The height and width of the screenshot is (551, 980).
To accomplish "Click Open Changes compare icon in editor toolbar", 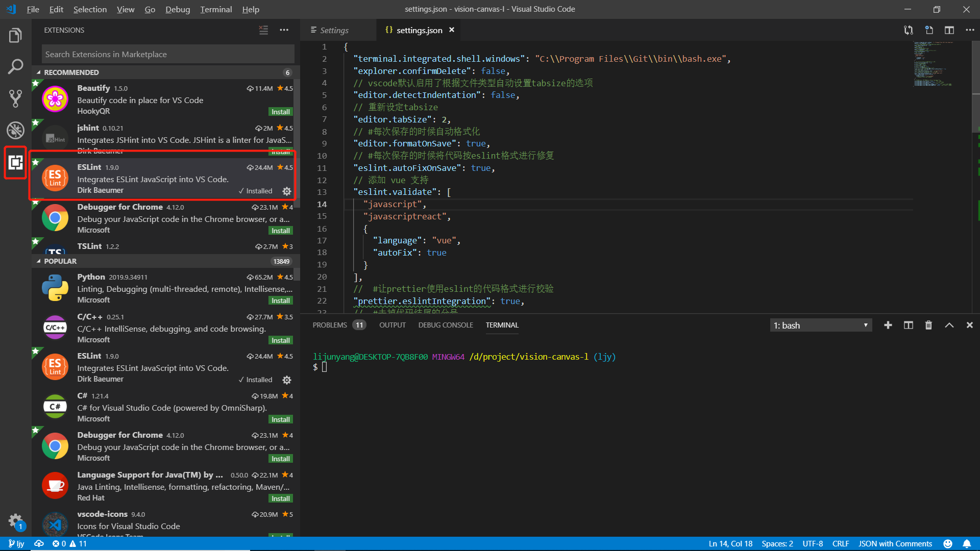I will click(x=908, y=30).
